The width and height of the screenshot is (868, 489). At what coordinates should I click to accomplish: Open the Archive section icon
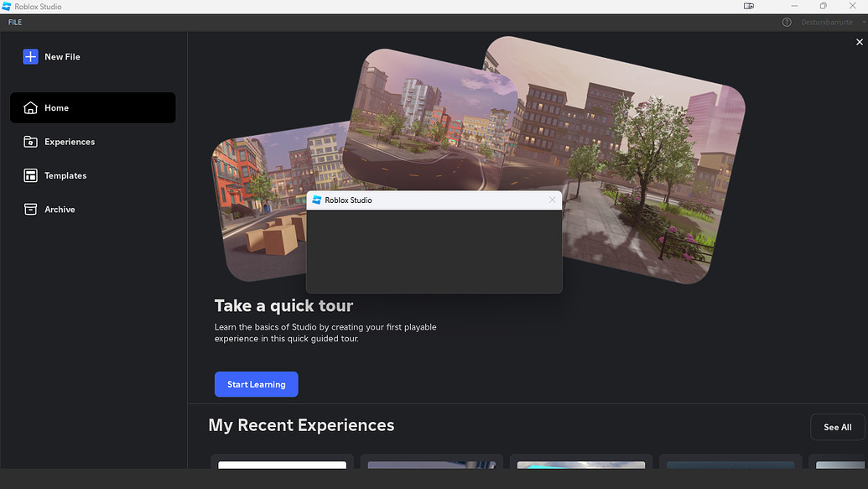[x=29, y=209]
